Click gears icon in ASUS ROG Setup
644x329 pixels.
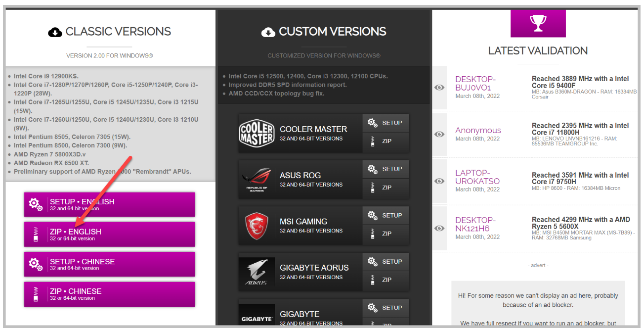point(372,169)
